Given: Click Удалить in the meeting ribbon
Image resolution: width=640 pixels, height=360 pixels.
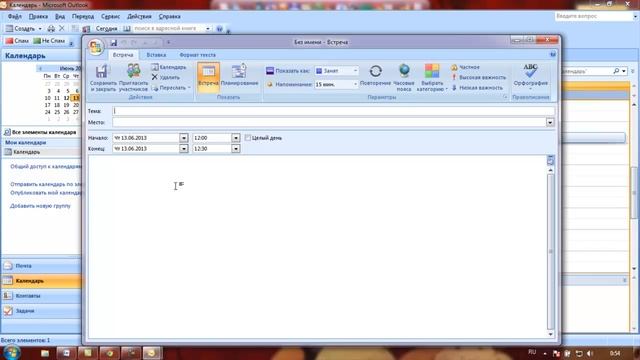Looking at the screenshot, I should (x=166, y=77).
